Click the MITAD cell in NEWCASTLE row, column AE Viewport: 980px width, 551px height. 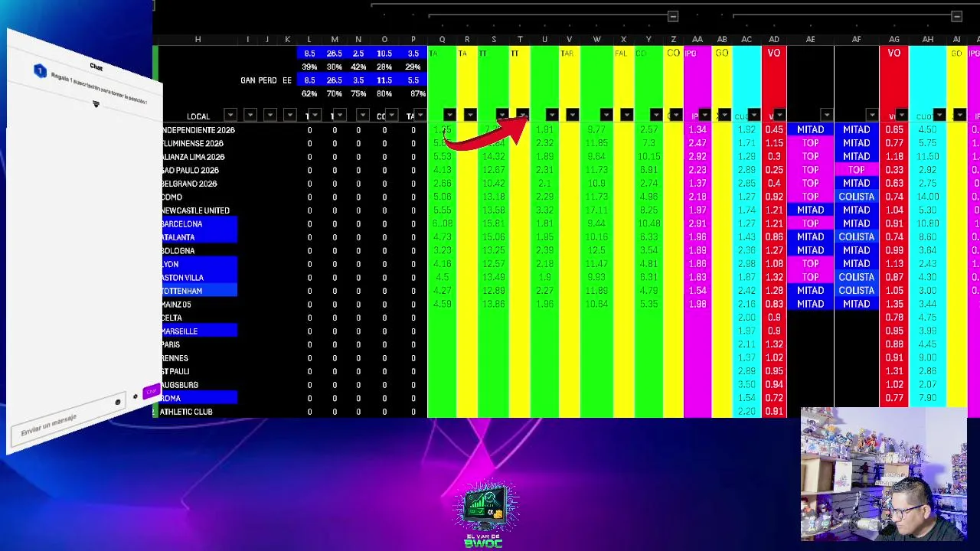click(x=810, y=210)
